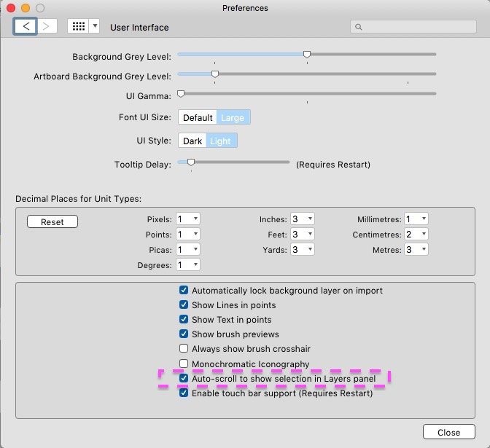The width and height of the screenshot is (490, 448).
Task: Select Large font UI size
Action: [233, 117]
